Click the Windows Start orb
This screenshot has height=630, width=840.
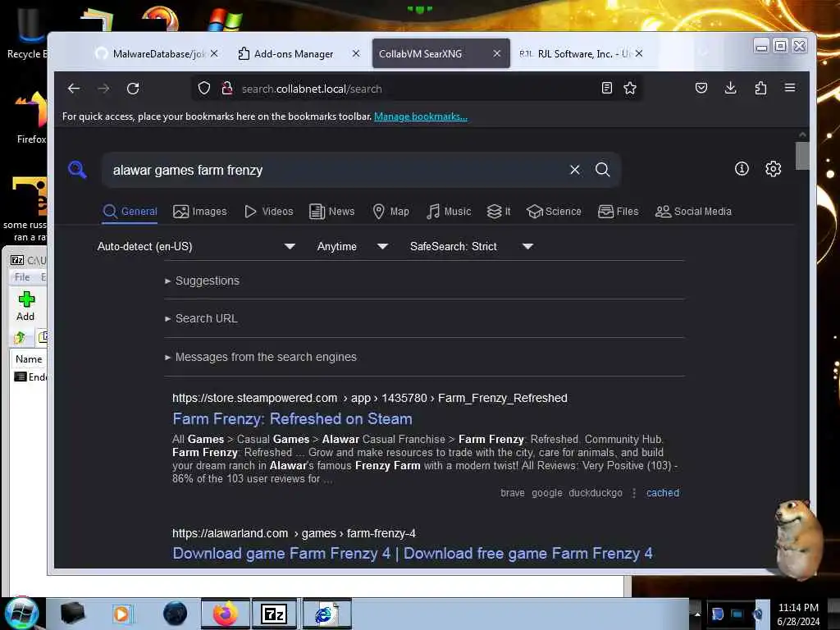(x=21, y=614)
